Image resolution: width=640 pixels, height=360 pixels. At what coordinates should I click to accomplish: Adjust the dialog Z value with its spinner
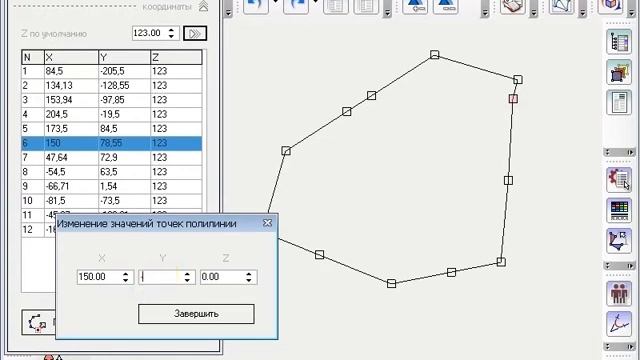(x=249, y=277)
